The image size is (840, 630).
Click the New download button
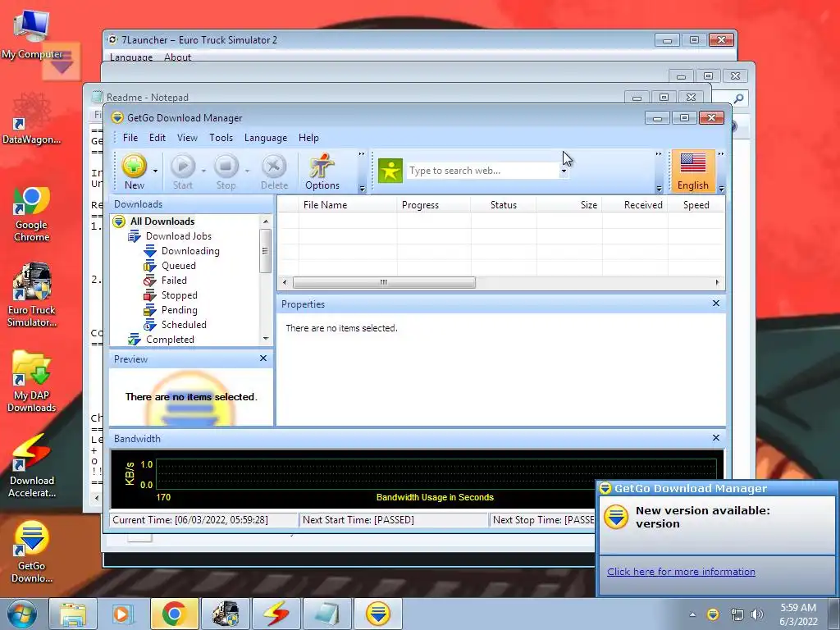(134, 171)
